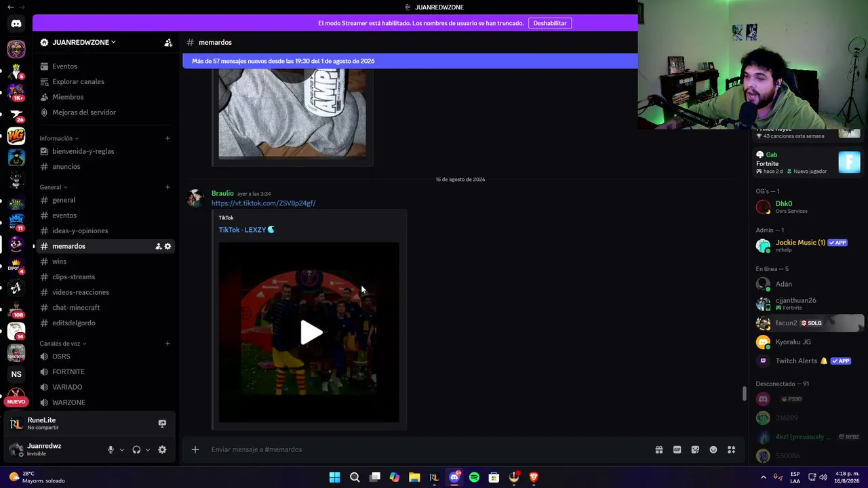
Task: Open microphone input options dropdown
Action: point(122,449)
